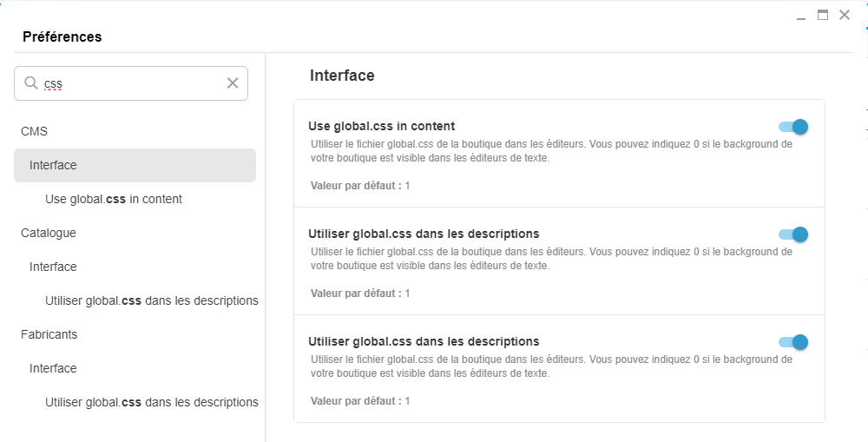Choose the global.css descriptions entry under Catalogue
Viewport: 868px width, 442px height.
pos(152,300)
